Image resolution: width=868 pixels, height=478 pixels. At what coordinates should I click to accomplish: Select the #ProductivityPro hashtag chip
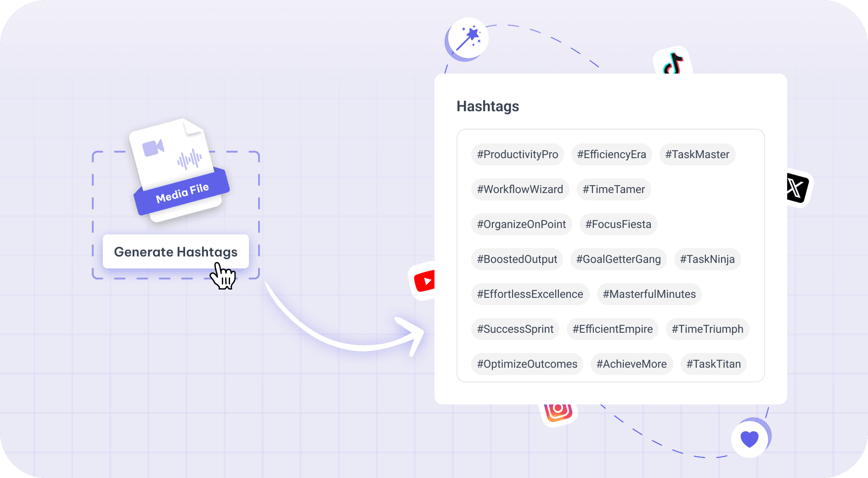(518, 154)
